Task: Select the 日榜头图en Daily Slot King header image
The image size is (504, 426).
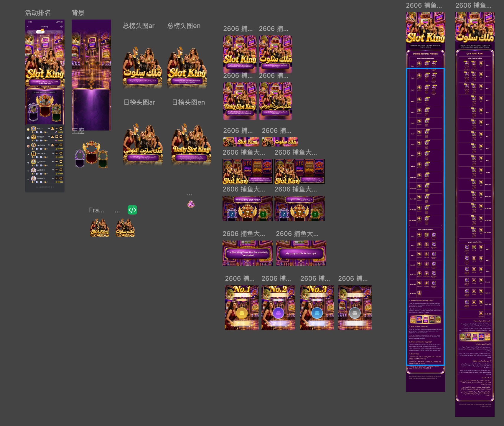Action: pyautogui.click(x=191, y=144)
